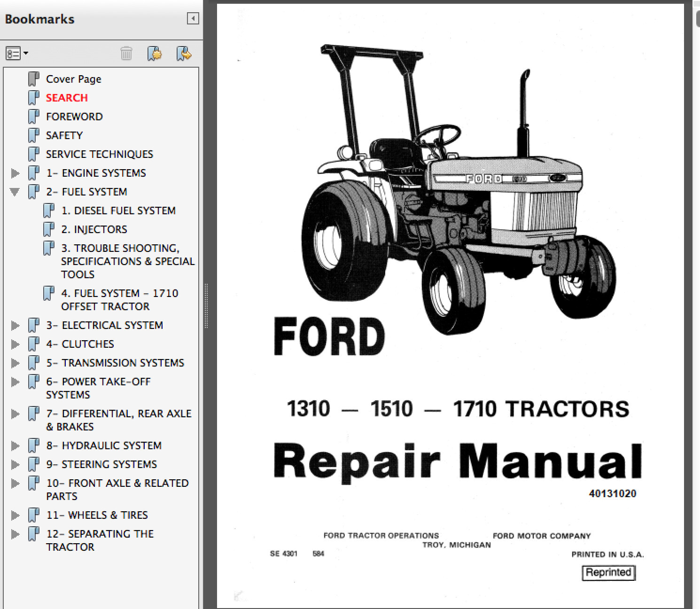Collapse the 2- FUEL SYSTEM section

click(15, 192)
